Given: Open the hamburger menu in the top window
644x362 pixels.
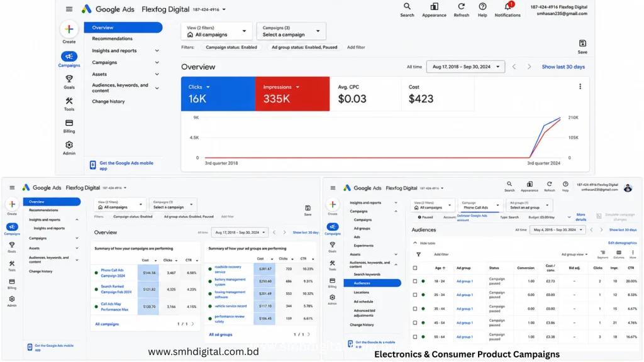Looking at the screenshot, I should coord(69,9).
